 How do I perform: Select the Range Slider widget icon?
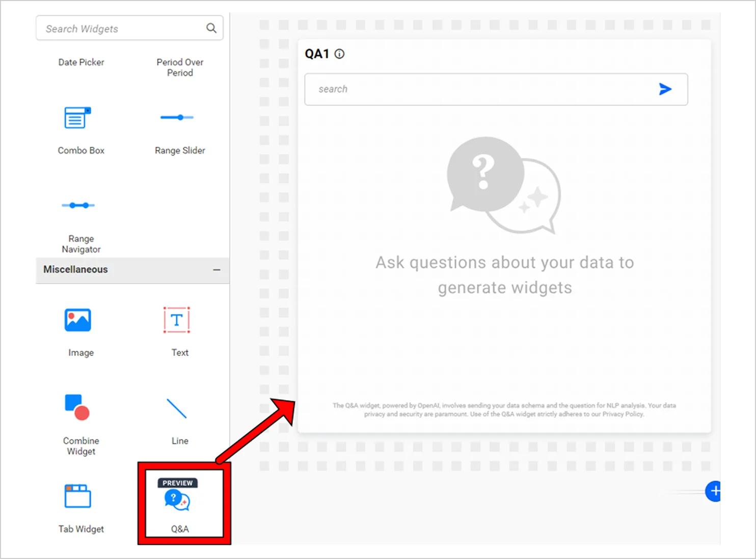pyautogui.click(x=177, y=118)
